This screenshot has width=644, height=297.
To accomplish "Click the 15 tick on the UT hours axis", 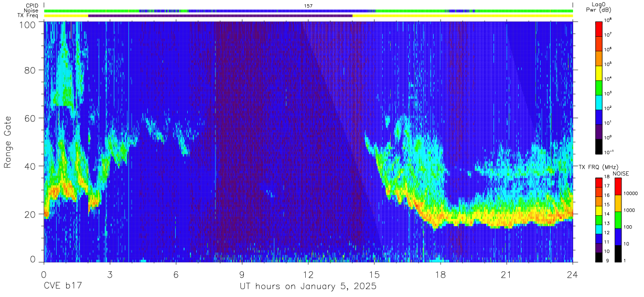I will [374, 274].
